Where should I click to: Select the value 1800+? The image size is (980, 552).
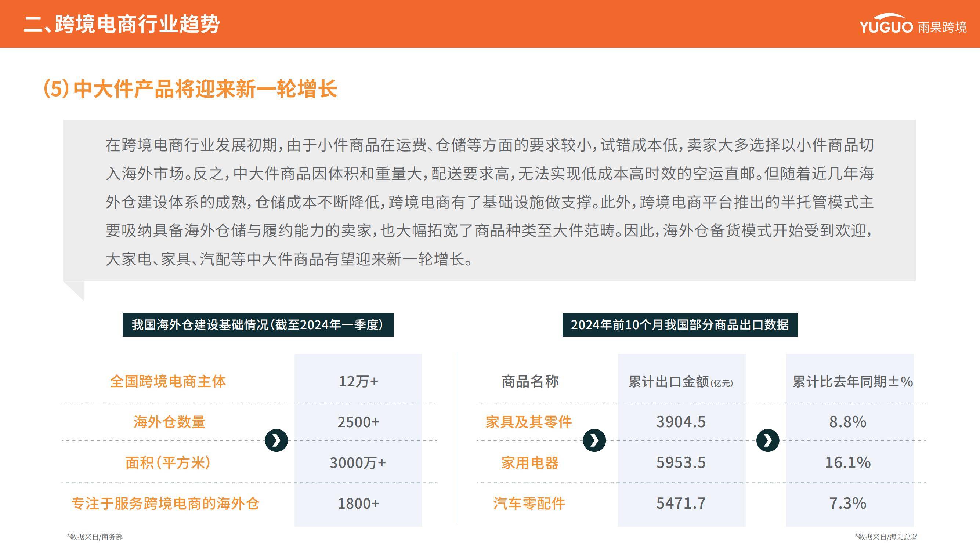tap(358, 503)
